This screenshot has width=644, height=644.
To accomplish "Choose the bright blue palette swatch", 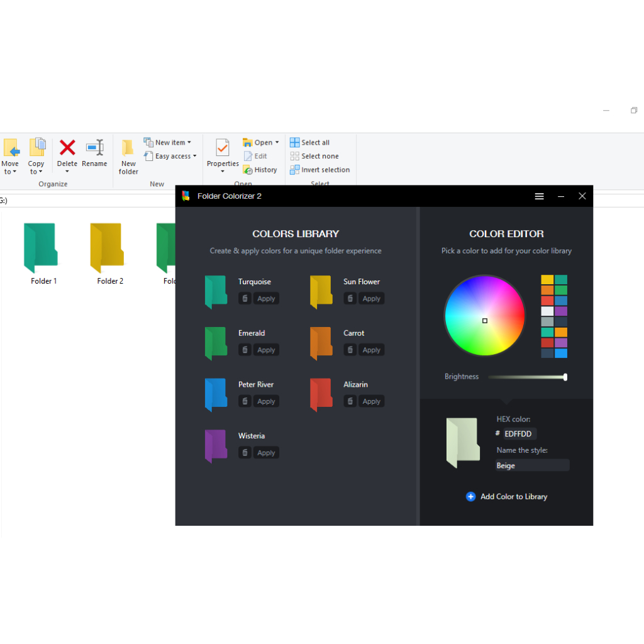I will (561, 353).
